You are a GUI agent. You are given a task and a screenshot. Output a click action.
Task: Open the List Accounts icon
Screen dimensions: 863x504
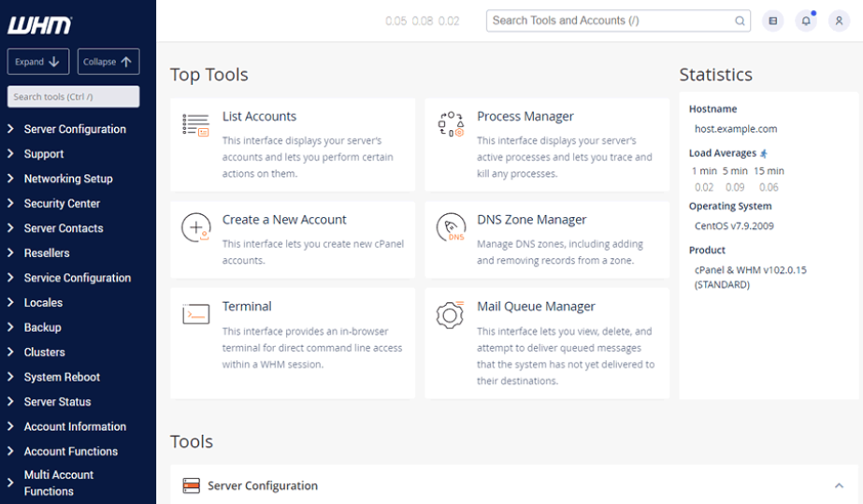pos(196,125)
